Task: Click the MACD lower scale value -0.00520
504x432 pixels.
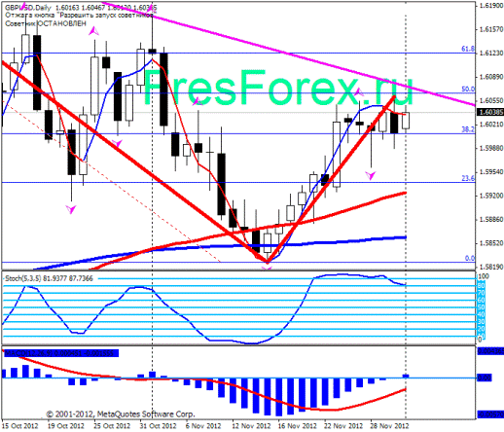Action: click(490, 414)
